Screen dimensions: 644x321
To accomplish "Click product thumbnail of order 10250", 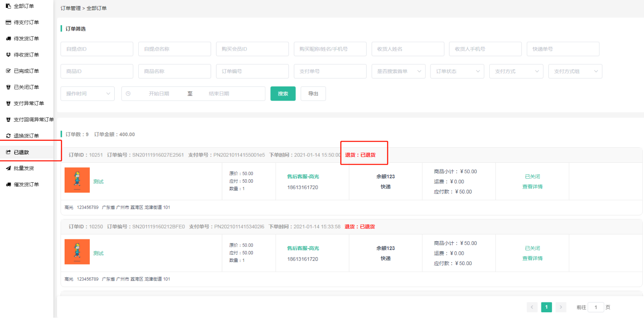I will (77, 252).
